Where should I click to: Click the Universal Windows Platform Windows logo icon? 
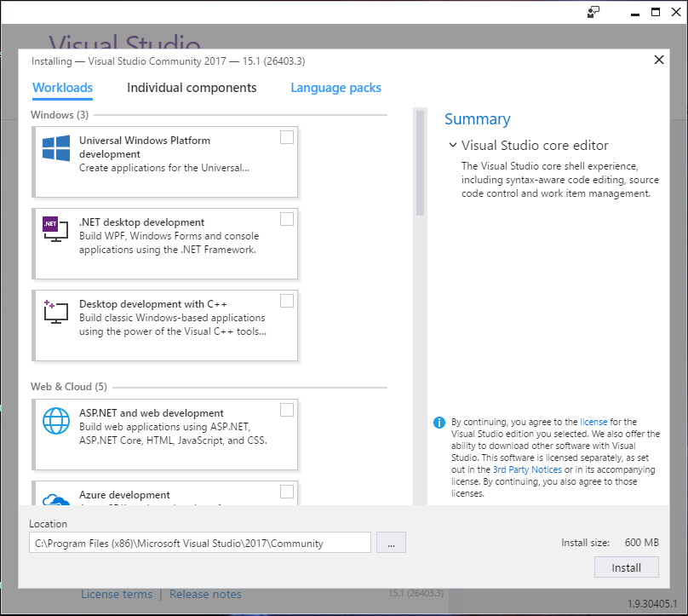point(56,147)
